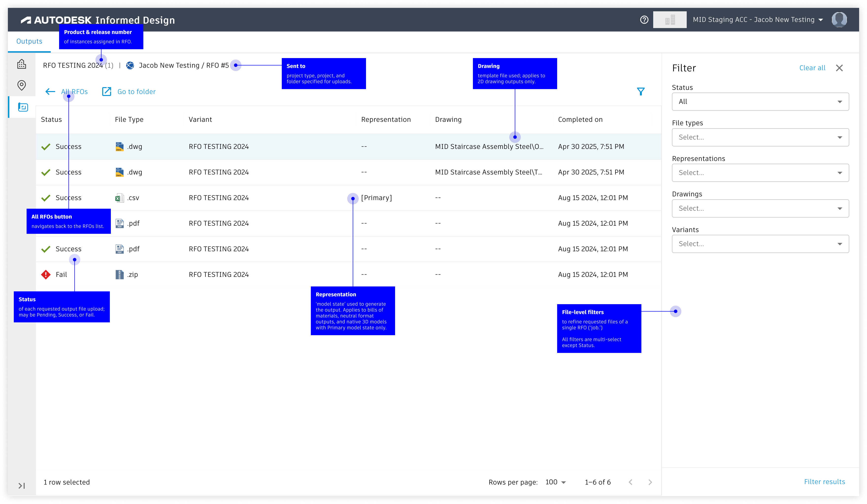Sort by Completed on column header
The width and height of the screenshot is (867, 504).
[580, 119]
